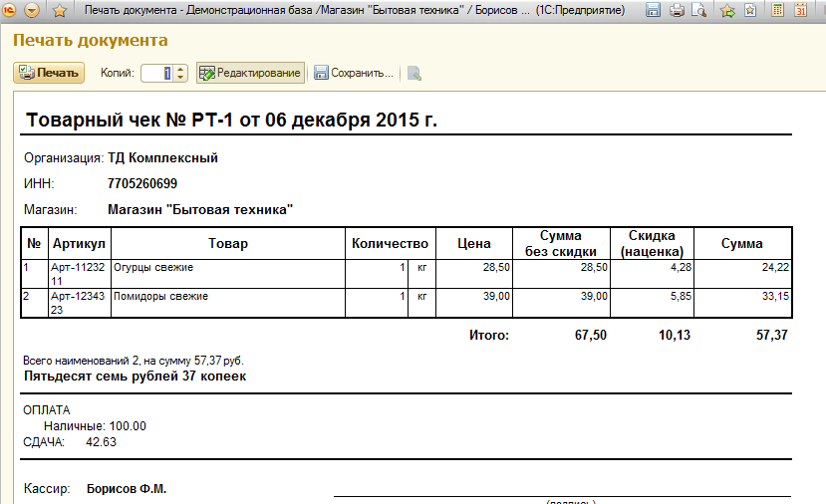Select the price cell 39,00 in Цена column

[474, 303]
